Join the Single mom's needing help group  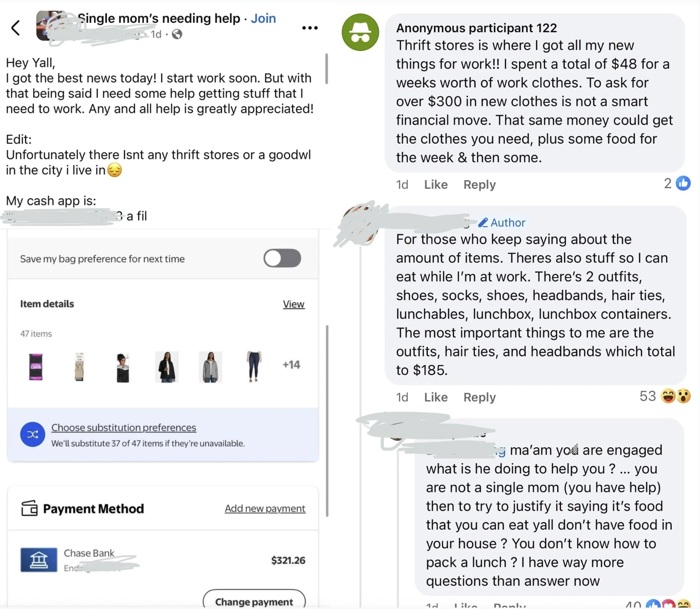click(x=263, y=18)
